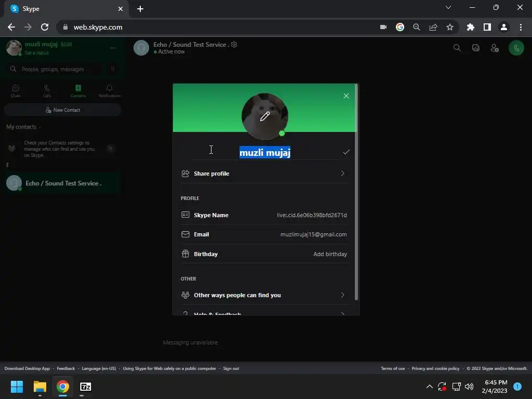Click the web.skype.com address bar
The width and height of the screenshot is (532, 399).
[x=217, y=27]
